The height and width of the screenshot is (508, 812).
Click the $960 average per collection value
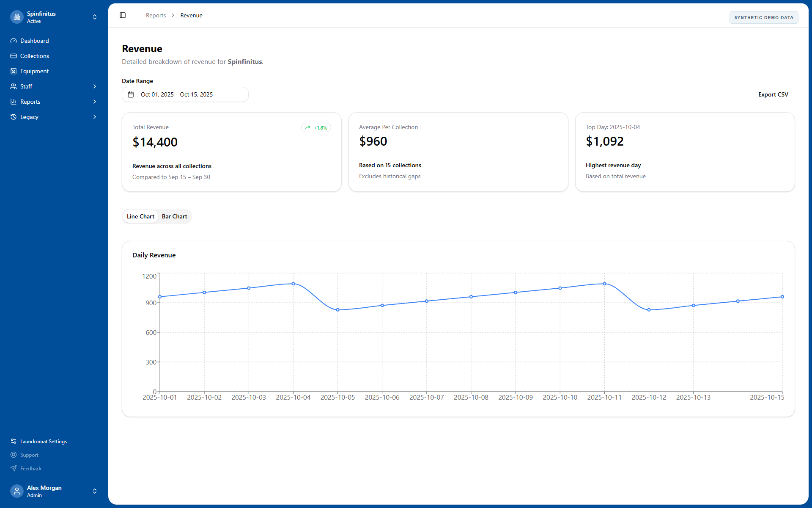coord(373,141)
